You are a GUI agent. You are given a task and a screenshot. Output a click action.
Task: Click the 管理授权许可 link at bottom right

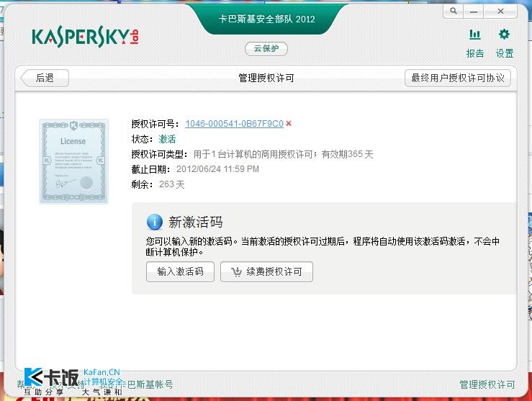[x=487, y=384]
